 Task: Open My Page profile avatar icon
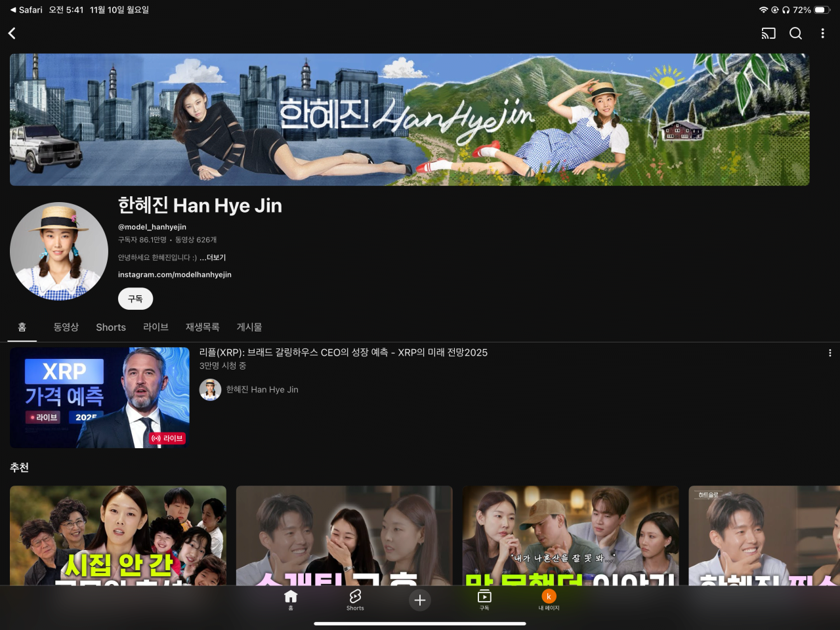(549, 598)
